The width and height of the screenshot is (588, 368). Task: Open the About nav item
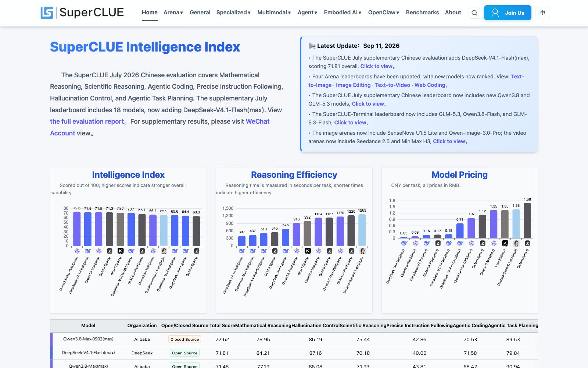453,13
